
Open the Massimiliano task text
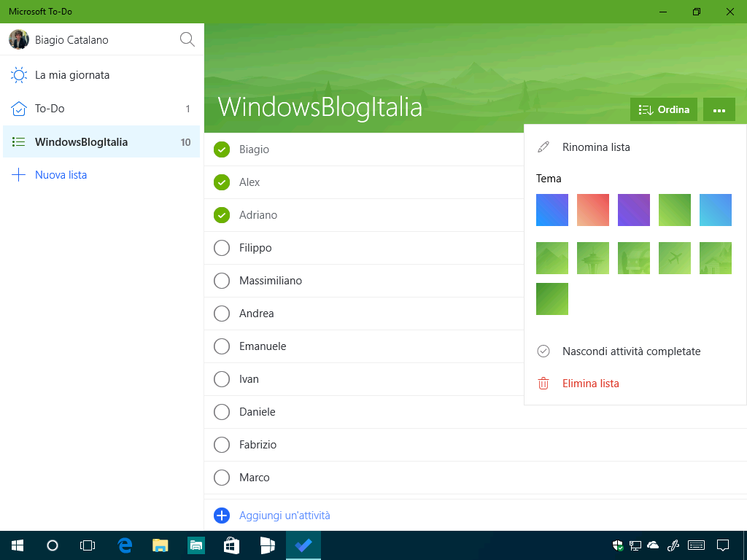click(271, 281)
